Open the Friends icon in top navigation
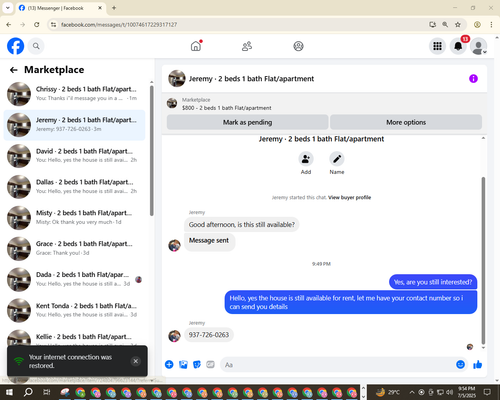The height and width of the screenshot is (400, 500). 247,46
